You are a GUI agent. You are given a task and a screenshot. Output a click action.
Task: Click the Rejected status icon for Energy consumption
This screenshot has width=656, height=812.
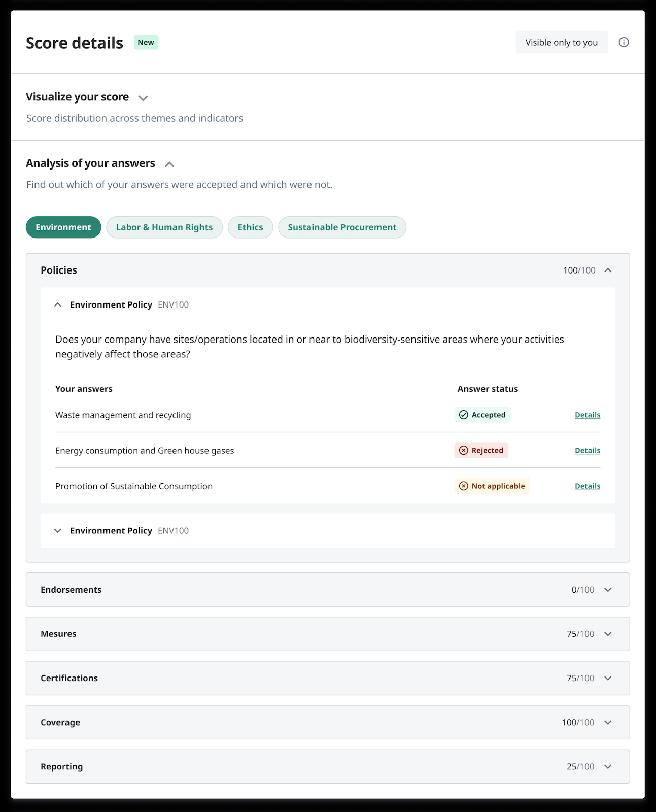coord(463,450)
